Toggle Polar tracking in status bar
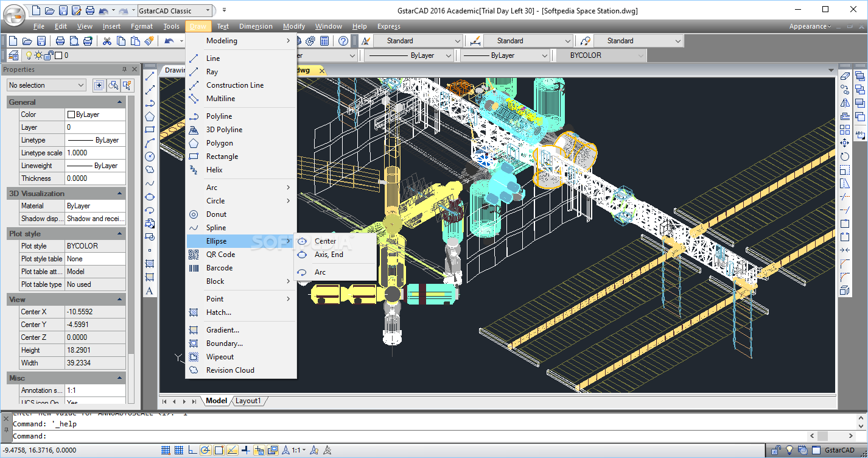 [x=206, y=451]
